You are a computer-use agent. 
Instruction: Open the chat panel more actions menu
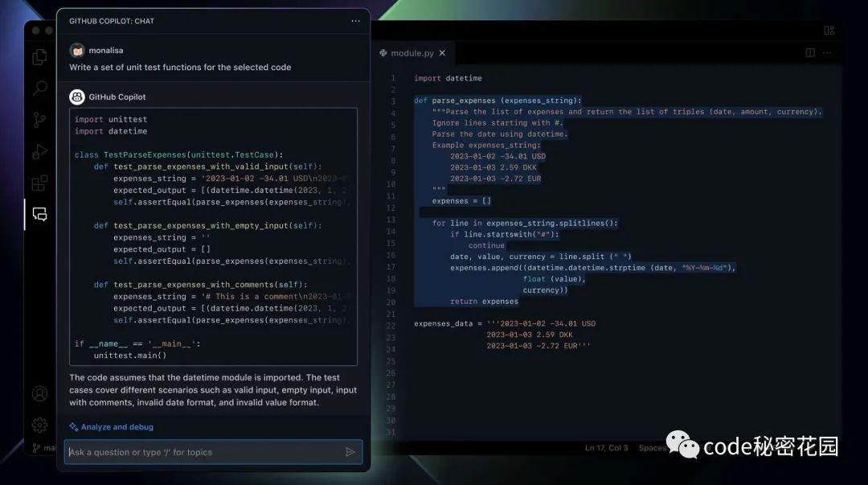pos(355,21)
